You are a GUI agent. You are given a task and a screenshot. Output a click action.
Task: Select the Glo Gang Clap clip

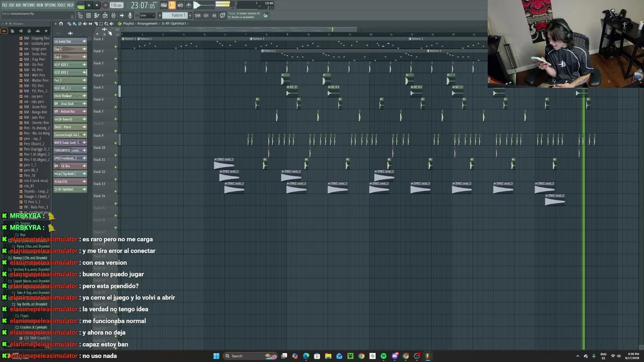(x=70, y=41)
